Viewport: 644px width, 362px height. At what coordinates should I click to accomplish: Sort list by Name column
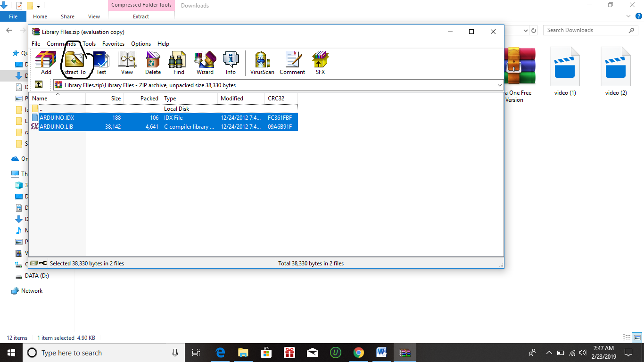pos(58,99)
